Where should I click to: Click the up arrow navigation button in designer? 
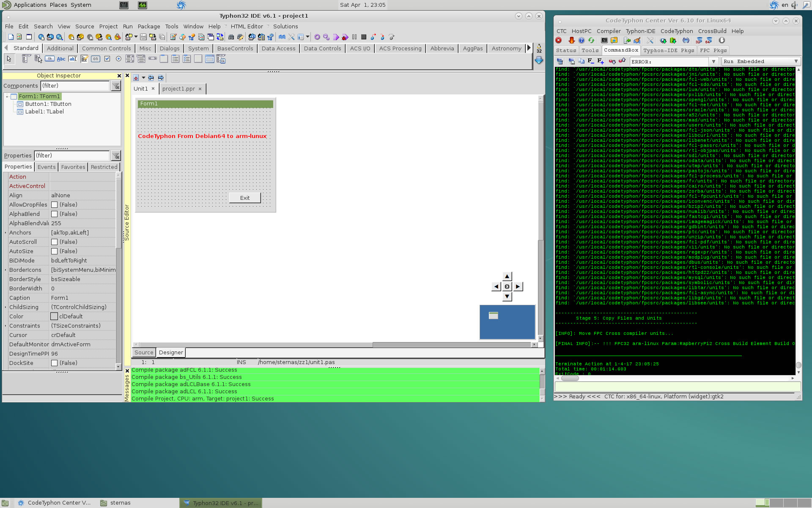tap(507, 276)
